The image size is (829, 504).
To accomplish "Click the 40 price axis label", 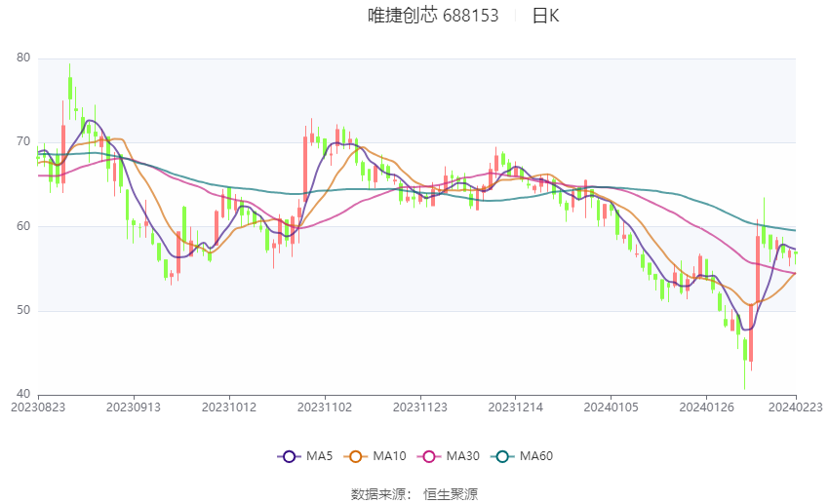I will [x=23, y=394].
